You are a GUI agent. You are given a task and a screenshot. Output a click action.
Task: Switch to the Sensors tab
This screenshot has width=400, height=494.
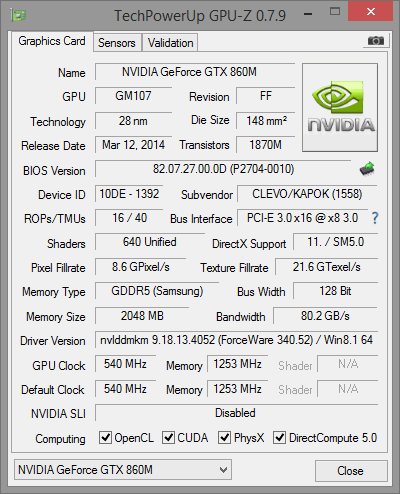[117, 43]
